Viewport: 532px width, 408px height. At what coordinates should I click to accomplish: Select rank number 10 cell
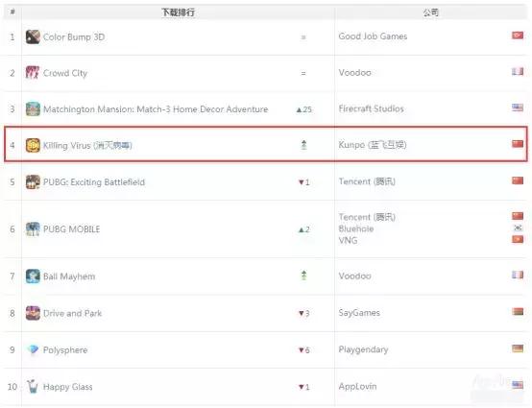[x=12, y=387]
